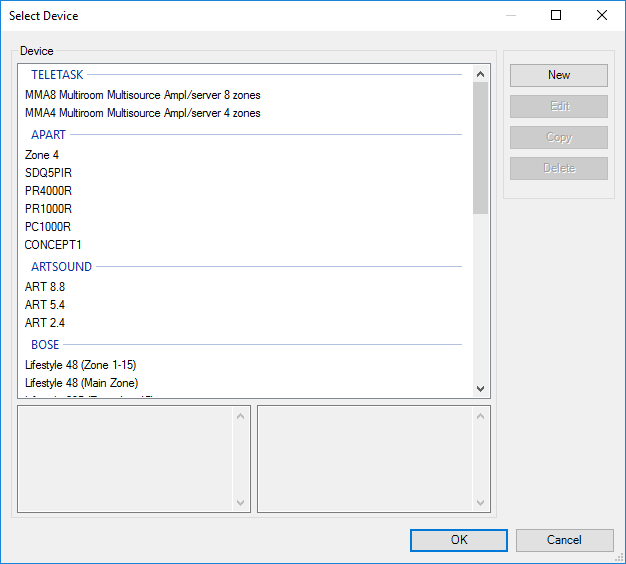Select SDQ5PIR in the APART group

48,173
